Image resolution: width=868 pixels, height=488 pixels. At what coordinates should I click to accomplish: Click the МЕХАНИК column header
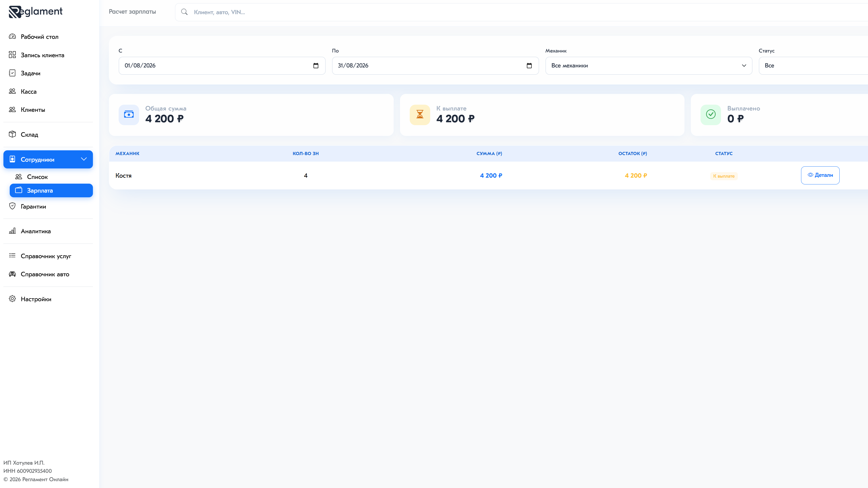coord(127,153)
